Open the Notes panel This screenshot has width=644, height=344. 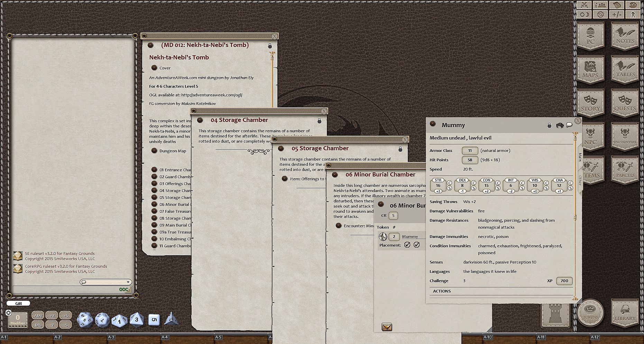[x=625, y=36]
